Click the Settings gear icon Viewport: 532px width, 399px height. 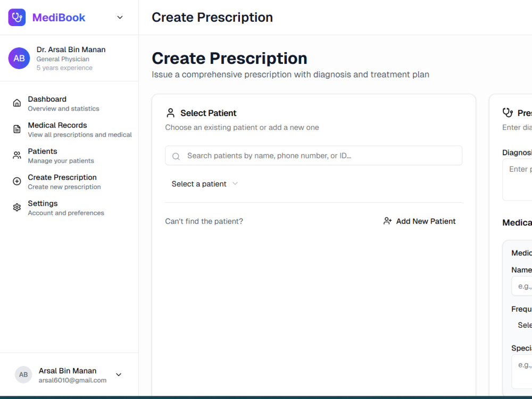(17, 207)
